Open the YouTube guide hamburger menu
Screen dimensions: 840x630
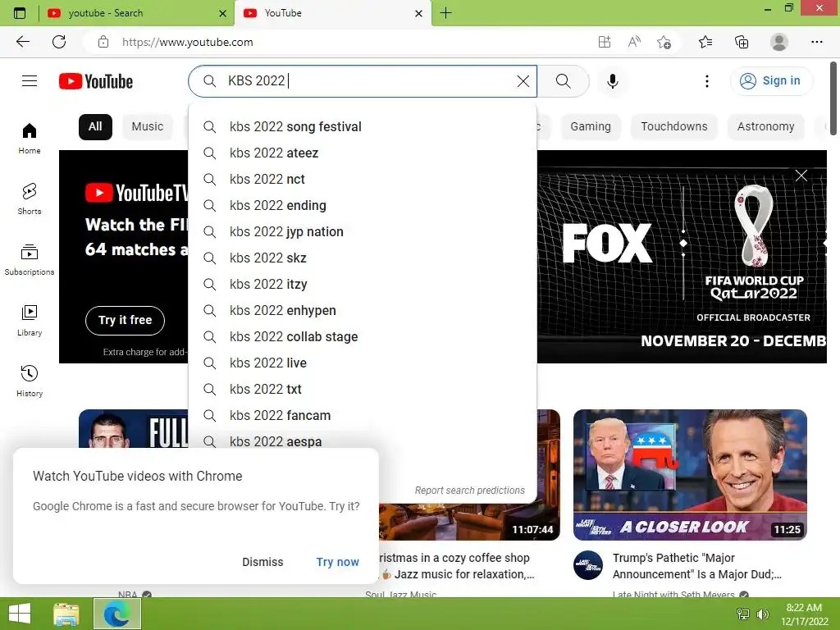(30, 81)
